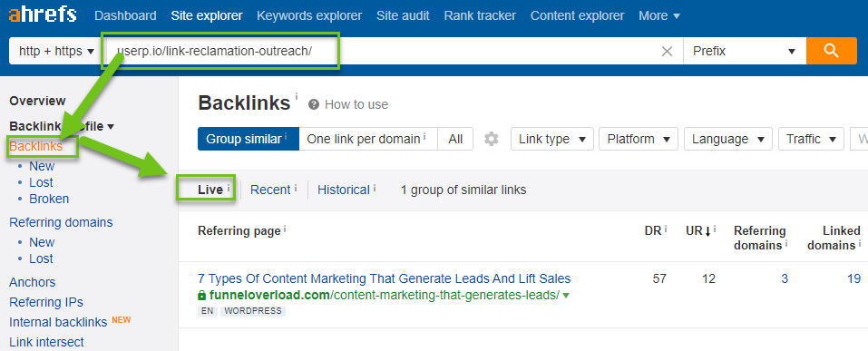This screenshot has height=351, width=868.
Task: Click the ahrefs logo
Action: tap(42, 15)
